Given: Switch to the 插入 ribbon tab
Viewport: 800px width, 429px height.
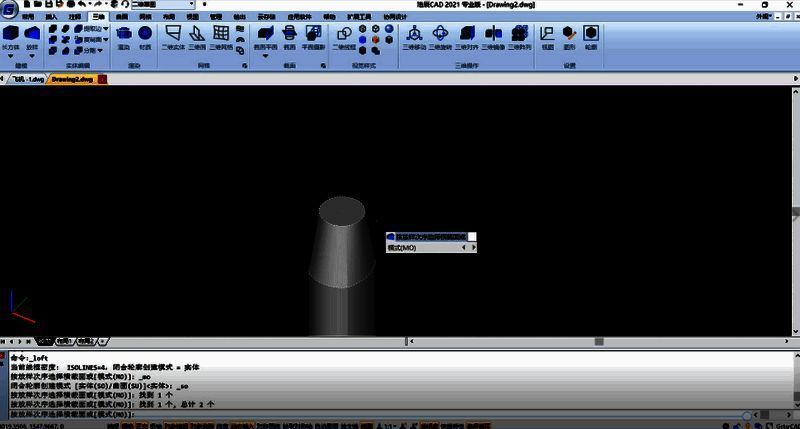Looking at the screenshot, I should pos(50,18).
